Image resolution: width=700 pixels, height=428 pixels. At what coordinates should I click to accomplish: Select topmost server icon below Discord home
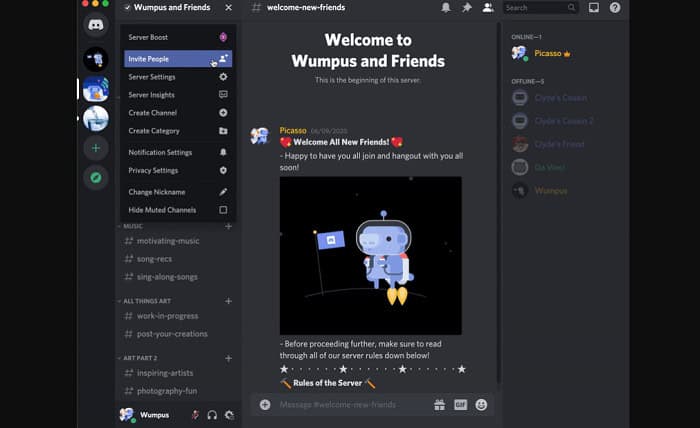[96, 59]
